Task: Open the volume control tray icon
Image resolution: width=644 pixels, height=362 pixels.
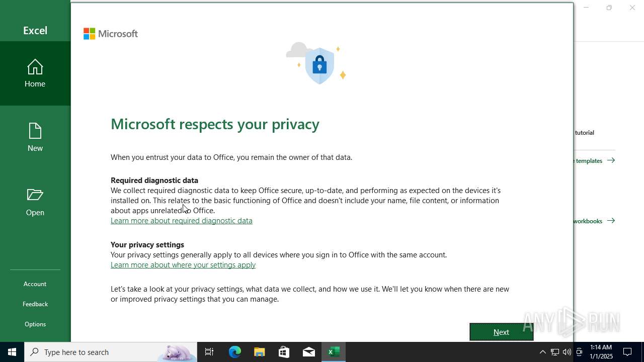Action: 567,352
